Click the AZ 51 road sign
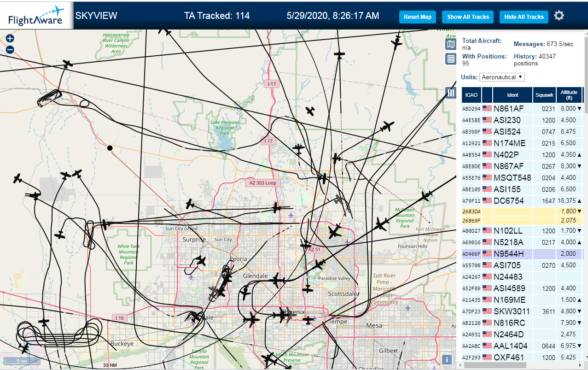This screenshot has height=370, width=588. point(314,249)
